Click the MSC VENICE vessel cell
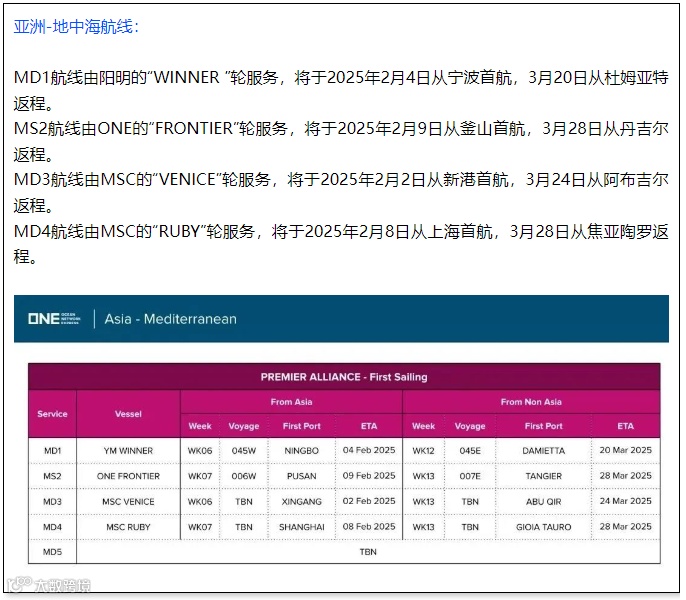686x600 pixels. click(x=128, y=502)
